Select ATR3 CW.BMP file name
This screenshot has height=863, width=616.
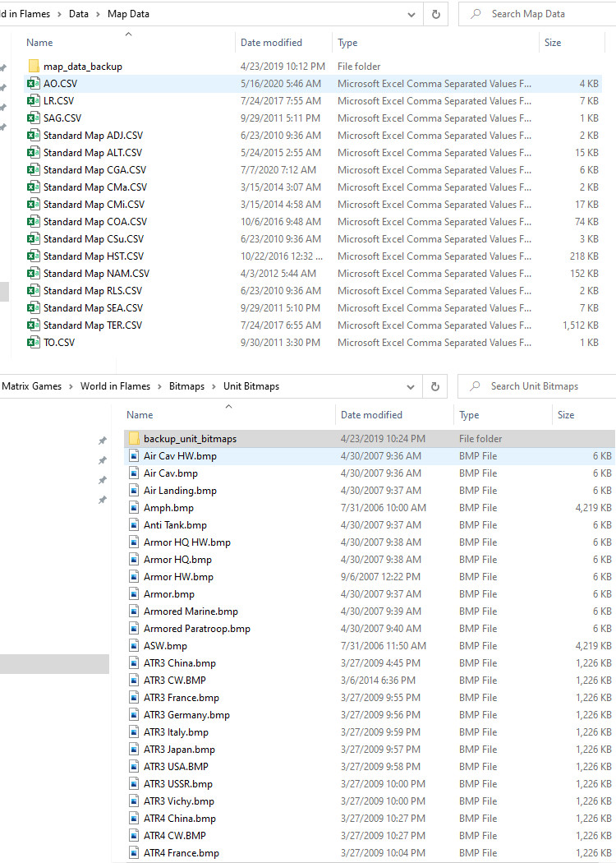pos(175,681)
